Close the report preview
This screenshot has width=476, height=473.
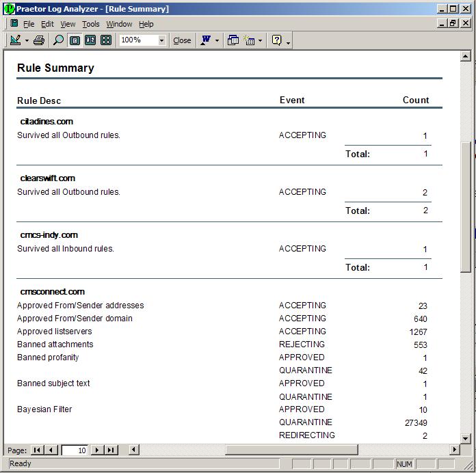182,40
